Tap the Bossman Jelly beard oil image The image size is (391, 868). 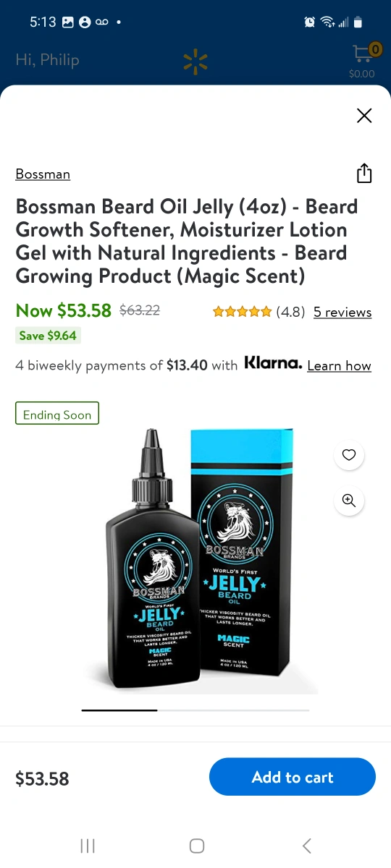[x=195, y=561]
